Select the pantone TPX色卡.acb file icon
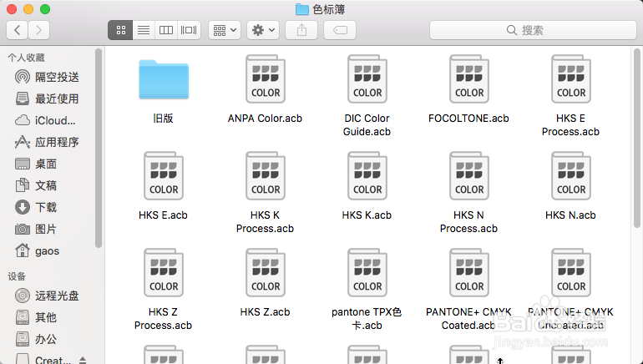 click(x=367, y=273)
